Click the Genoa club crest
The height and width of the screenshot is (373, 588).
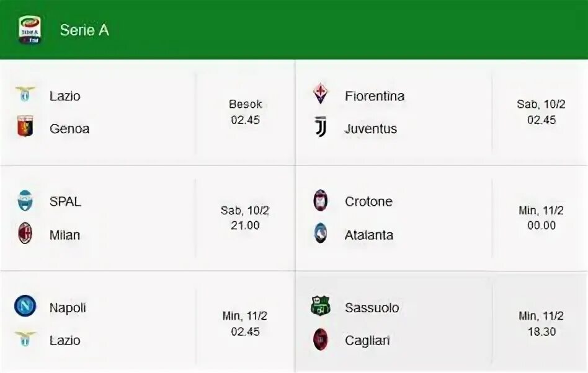click(25, 126)
